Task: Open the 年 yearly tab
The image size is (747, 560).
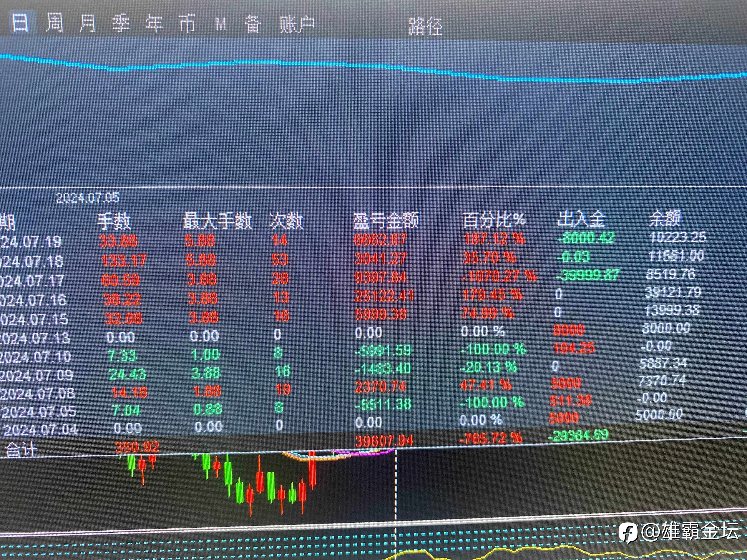Action: [154, 24]
